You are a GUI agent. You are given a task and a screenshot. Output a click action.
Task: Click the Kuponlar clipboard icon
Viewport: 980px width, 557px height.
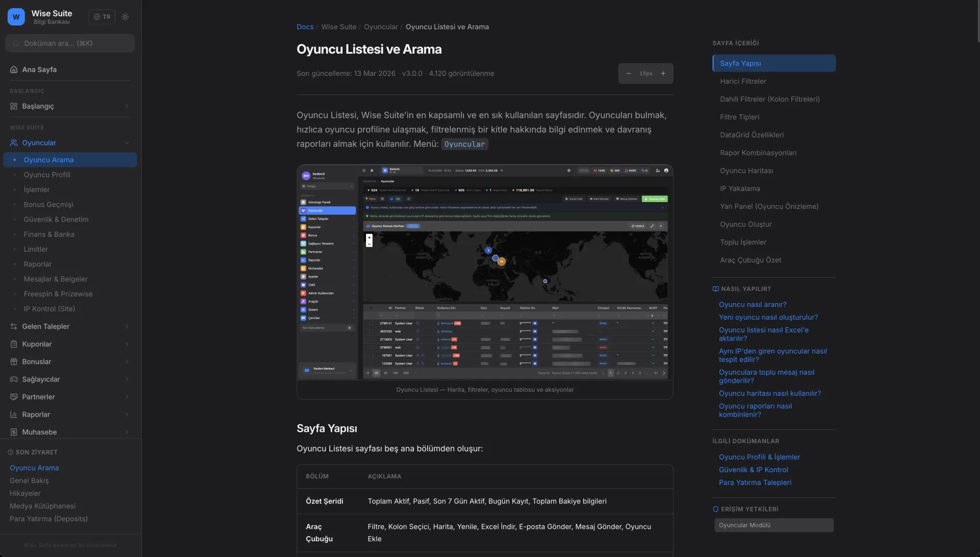coord(14,344)
